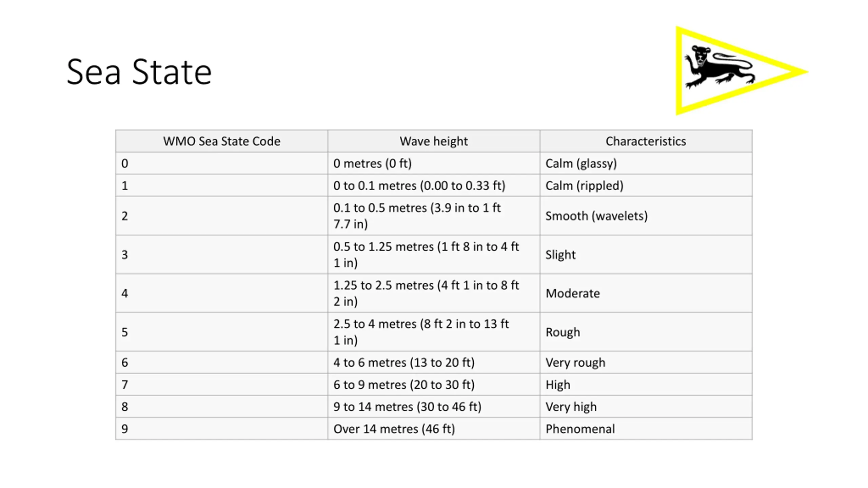Viewport: 868px width, 488px height.
Task: Select the Calm (glassy) cell
Action: [646, 163]
